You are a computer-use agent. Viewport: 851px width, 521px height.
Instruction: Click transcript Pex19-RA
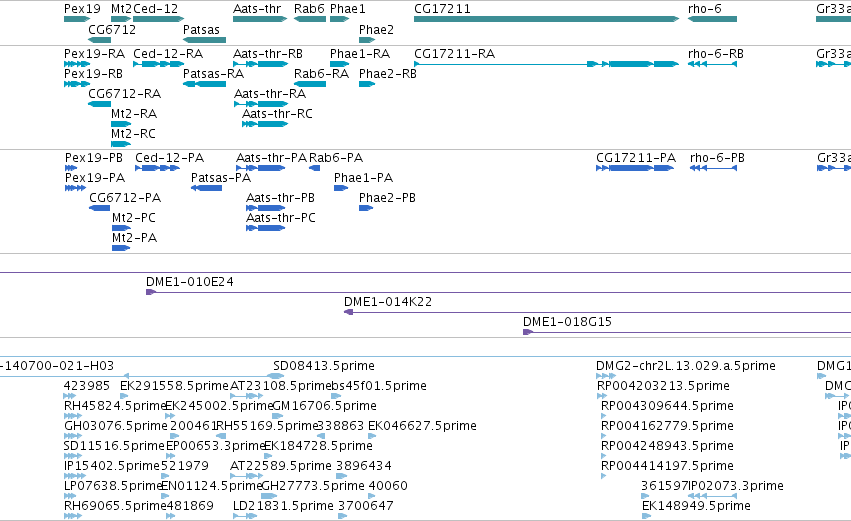click(x=94, y=54)
